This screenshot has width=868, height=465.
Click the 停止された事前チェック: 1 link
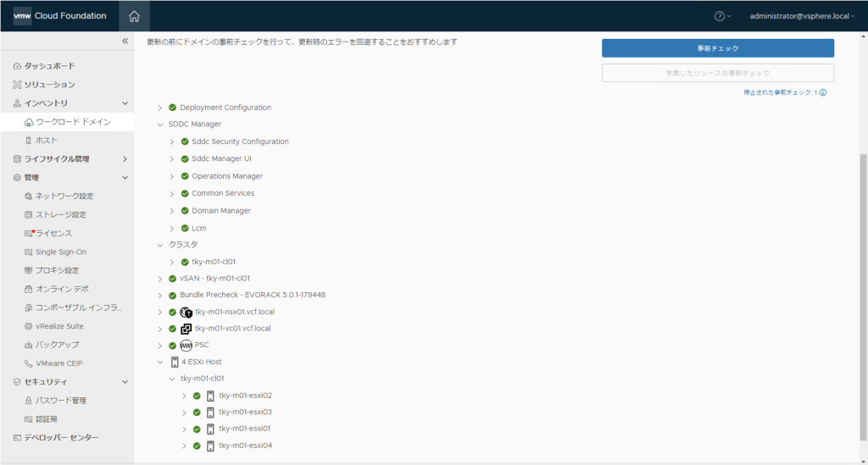tap(781, 92)
